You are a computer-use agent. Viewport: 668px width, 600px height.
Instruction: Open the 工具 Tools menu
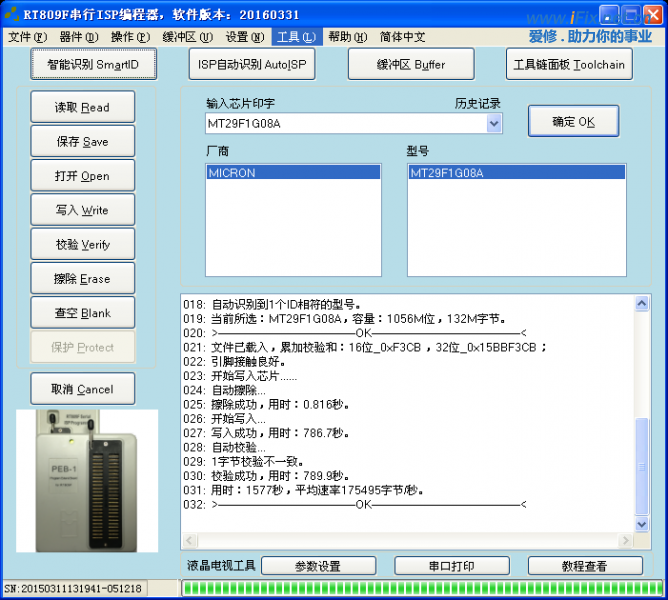coord(296,37)
